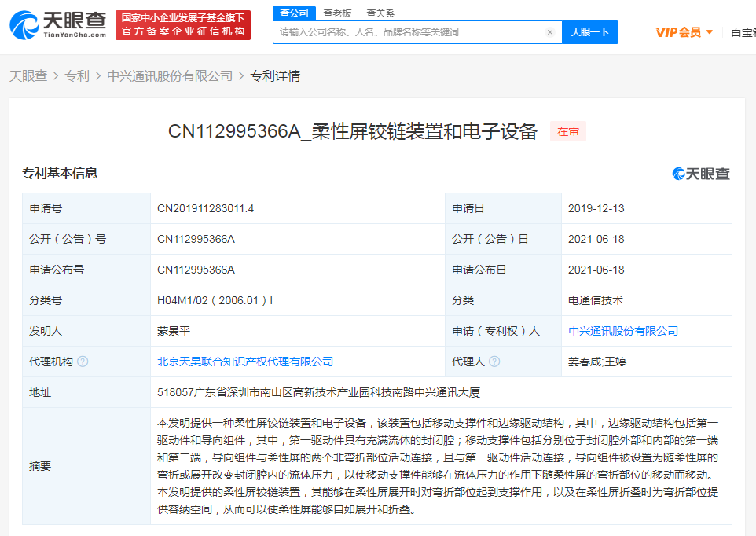
Task: Click the clear × icon in search box
Action: 549,31
